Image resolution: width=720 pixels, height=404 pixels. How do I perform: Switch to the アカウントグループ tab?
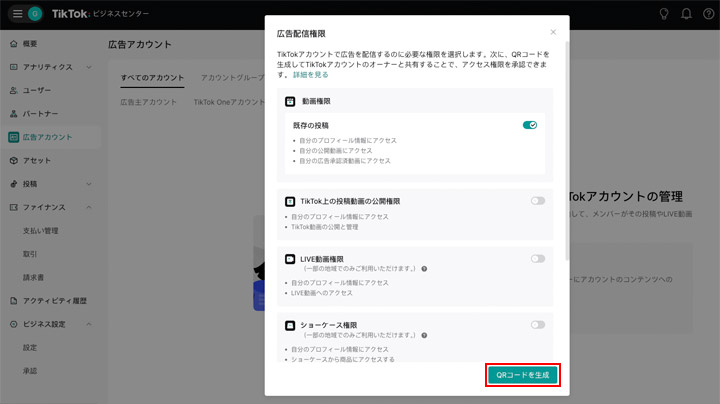click(x=232, y=78)
